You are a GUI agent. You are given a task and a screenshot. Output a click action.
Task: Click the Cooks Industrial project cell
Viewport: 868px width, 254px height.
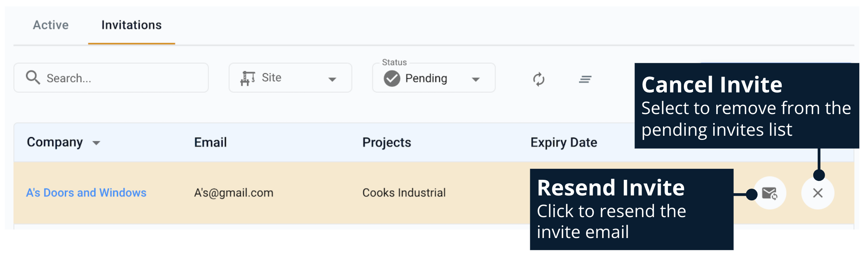[404, 193]
